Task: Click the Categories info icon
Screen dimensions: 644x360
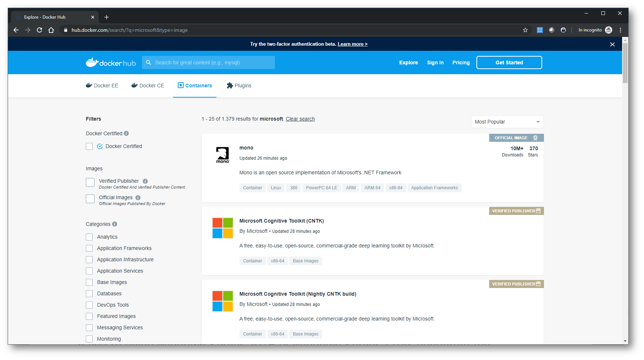Action: (x=115, y=224)
